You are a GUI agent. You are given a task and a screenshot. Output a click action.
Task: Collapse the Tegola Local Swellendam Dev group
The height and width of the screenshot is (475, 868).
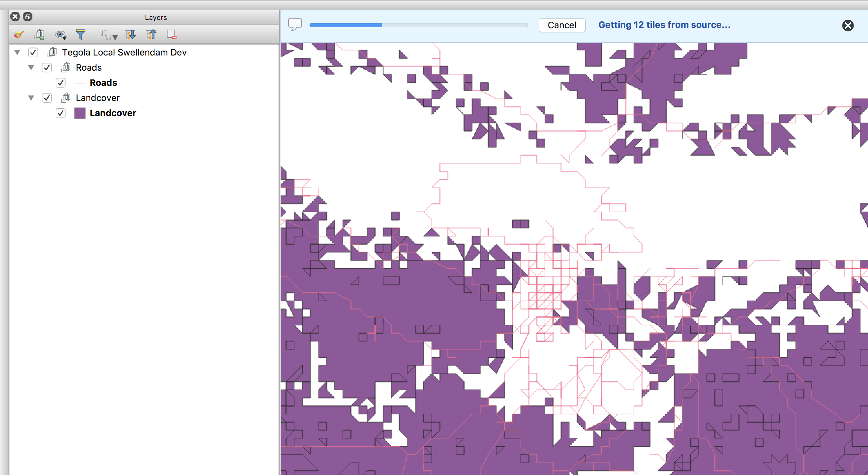click(x=17, y=52)
